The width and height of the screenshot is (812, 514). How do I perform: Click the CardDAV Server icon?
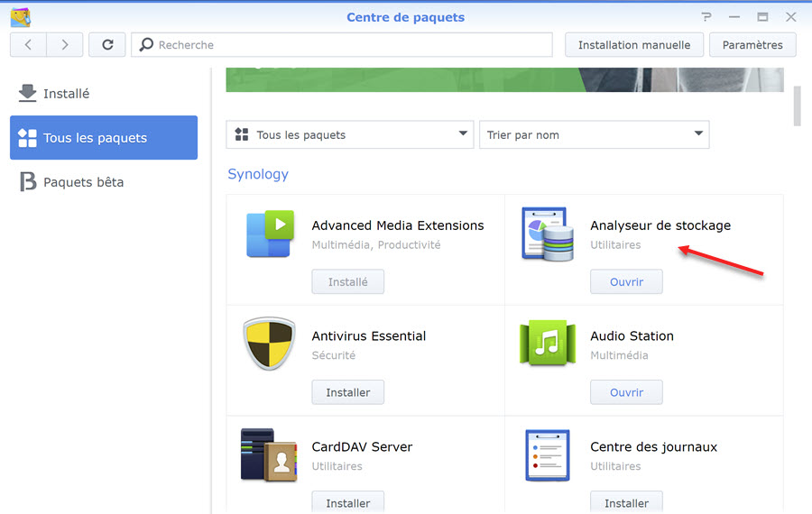(269, 454)
